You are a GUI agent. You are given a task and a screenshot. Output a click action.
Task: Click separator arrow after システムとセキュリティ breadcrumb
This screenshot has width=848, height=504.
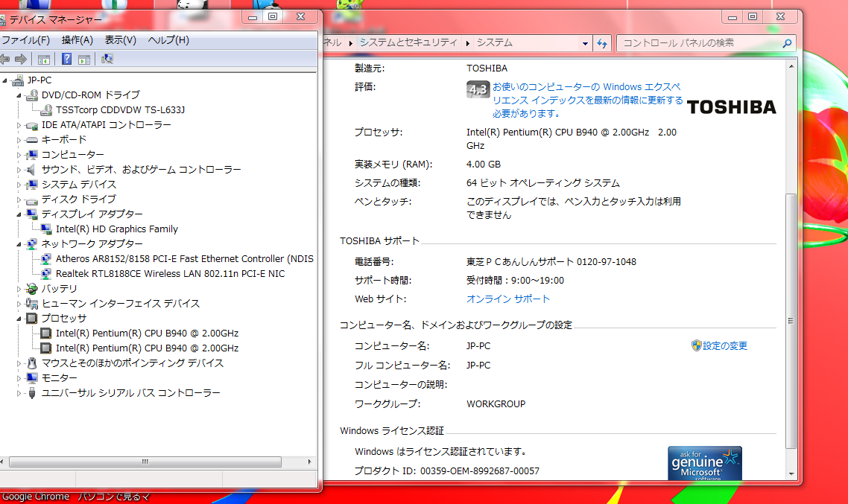[x=467, y=43]
